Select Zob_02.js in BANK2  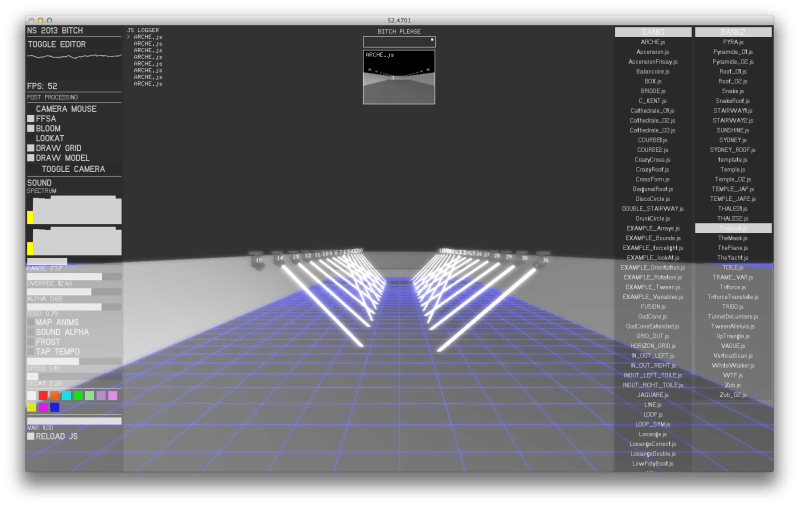[733, 395]
